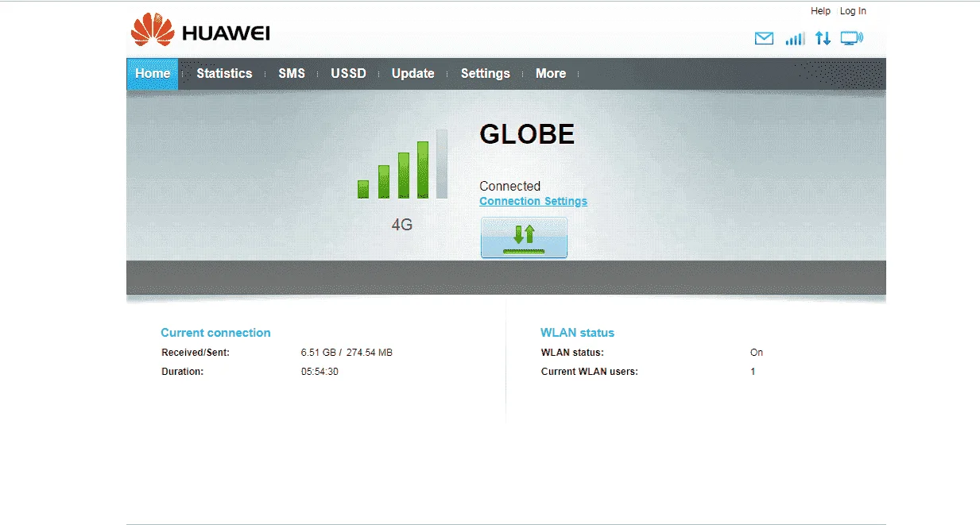
Task: Click the signal strength status icon in header
Action: 795,38
